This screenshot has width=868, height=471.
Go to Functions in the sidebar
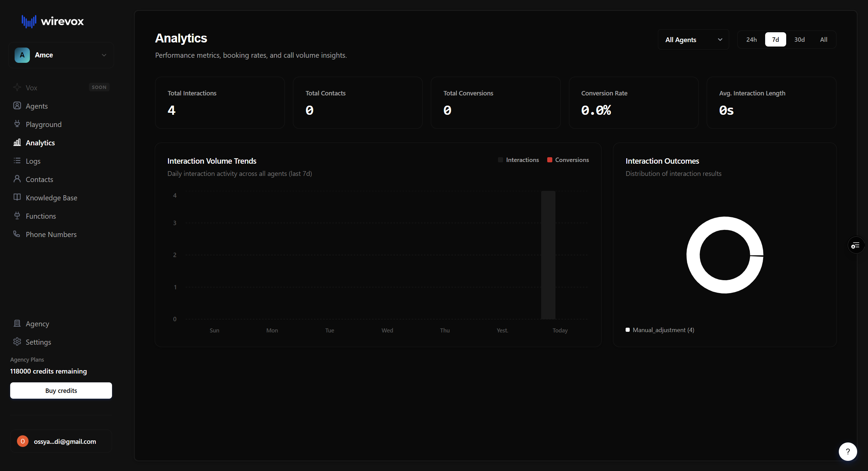(41, 216)
